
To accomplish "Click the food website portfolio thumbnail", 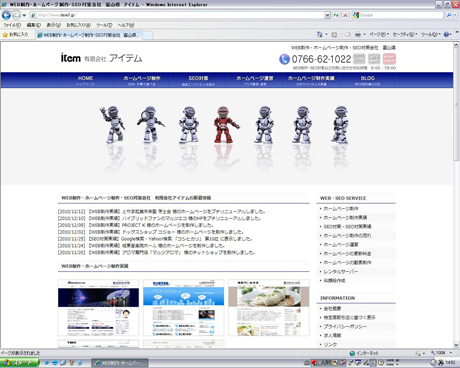I will [269, 307].
